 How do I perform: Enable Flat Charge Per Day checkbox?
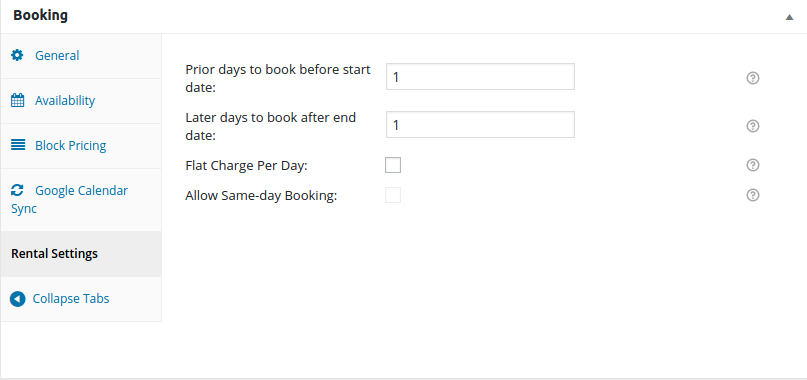coord(393,165)
